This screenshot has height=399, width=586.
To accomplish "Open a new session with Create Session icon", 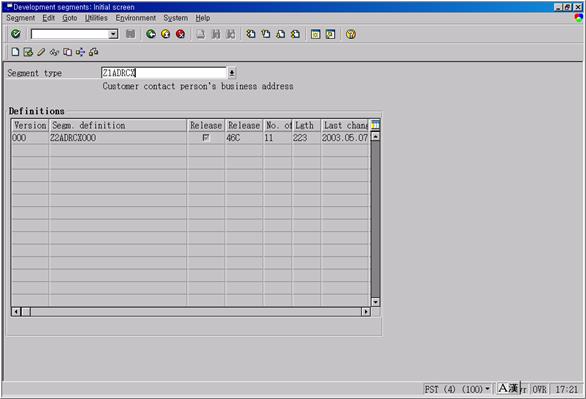I will [x=315, y=34].
